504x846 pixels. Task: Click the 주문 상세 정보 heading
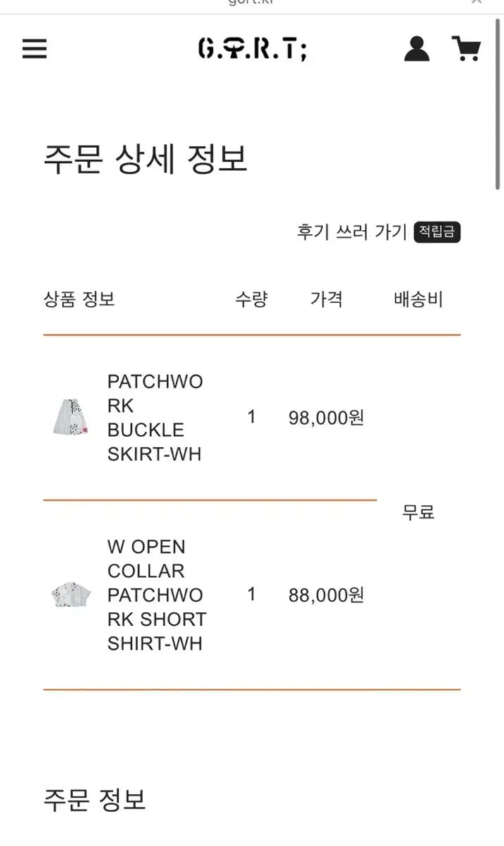point(146,158)
